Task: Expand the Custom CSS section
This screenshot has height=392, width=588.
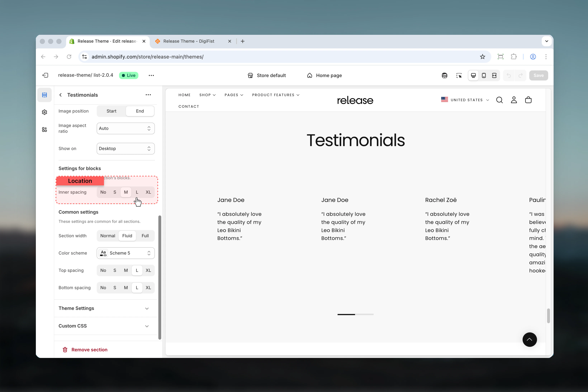Action: tap(106, 326)
